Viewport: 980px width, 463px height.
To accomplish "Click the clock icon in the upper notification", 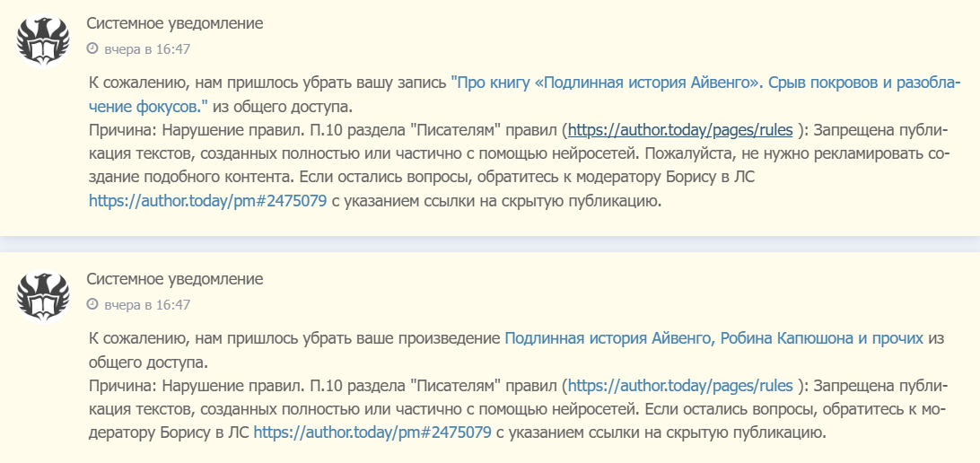I will coord(92,48).
